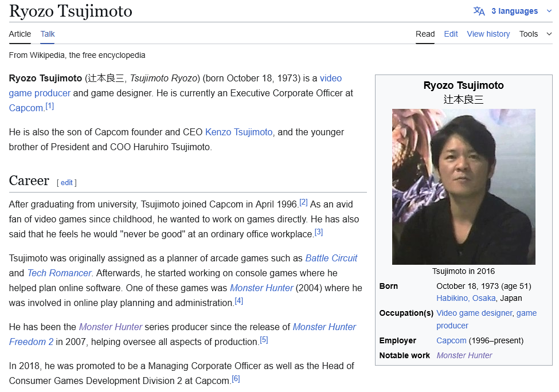The width and height of the screenshot is (559, 392).
Task: Open the Capcom link in intro paragraph
Action: (26, 108)
